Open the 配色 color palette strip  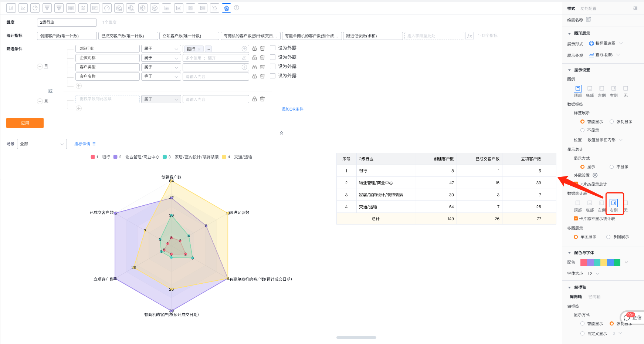tap(600, 263)
